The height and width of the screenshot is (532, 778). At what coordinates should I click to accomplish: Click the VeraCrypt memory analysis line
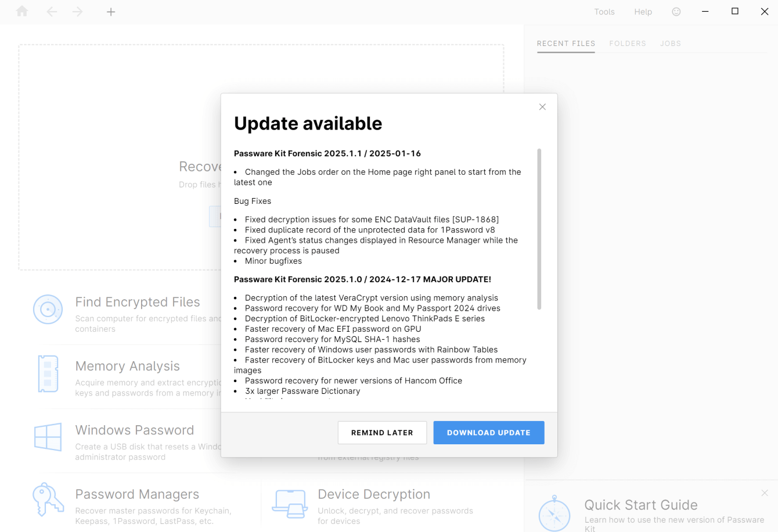coord(372,298)
